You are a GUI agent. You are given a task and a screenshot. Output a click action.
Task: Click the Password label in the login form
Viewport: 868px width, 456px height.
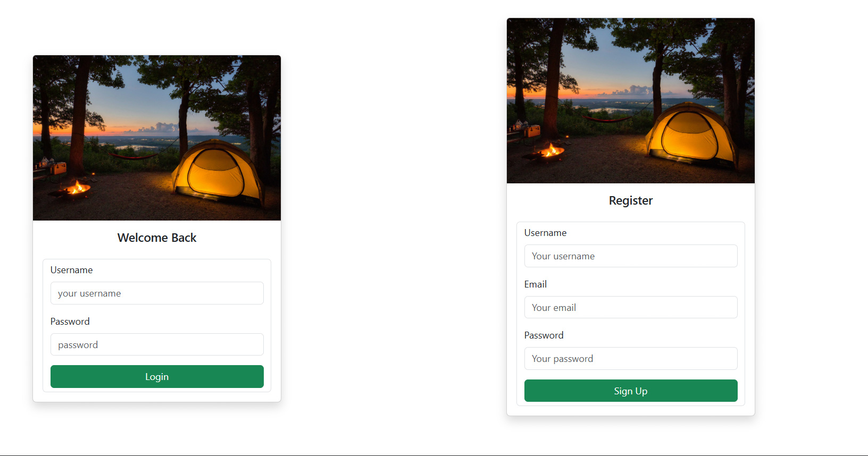70,322
